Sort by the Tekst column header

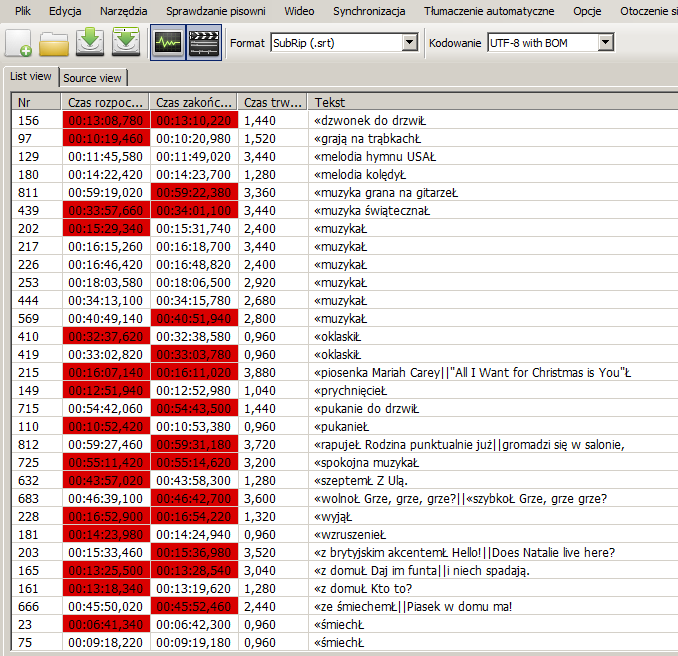click(x=493, y=102)
